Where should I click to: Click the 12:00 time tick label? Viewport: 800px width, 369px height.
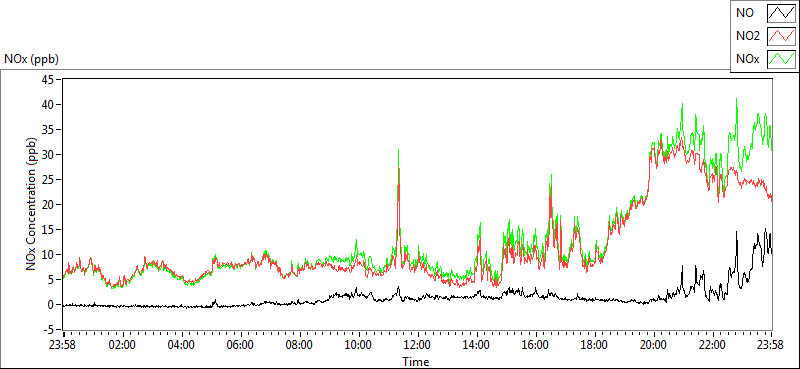click(x=417, y=344)
